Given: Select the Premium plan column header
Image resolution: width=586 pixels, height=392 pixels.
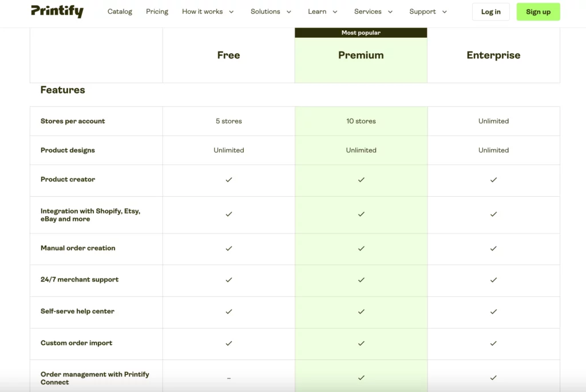Looking at the screenshot, I should (x=361, y=55).
